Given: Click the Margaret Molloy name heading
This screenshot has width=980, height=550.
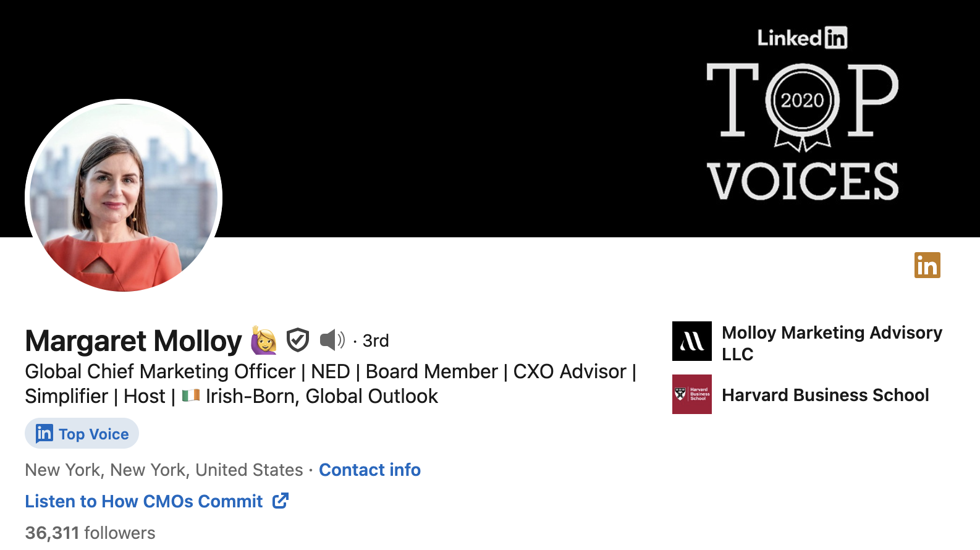Looking at the screenshot, I should point(133,341).
